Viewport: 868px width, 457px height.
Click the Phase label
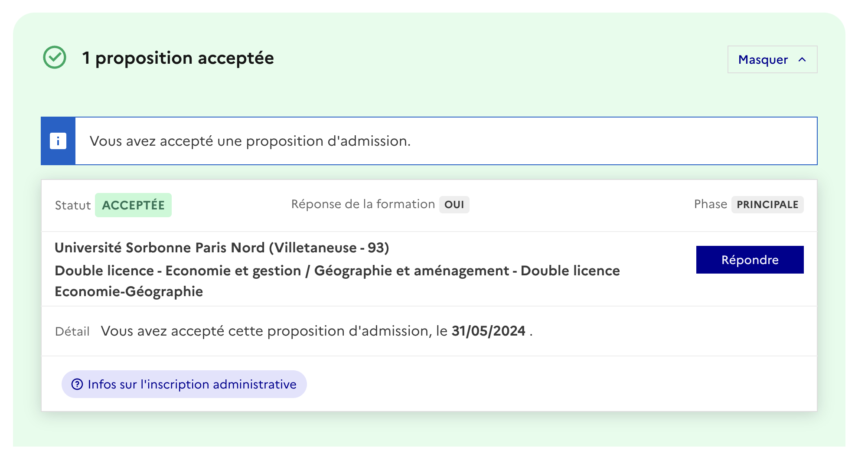[710, 204]
